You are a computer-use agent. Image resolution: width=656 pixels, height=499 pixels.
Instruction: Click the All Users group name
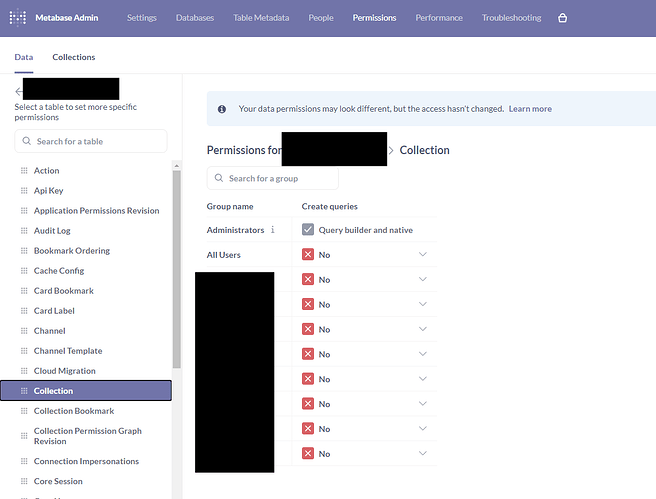point(223,255)
